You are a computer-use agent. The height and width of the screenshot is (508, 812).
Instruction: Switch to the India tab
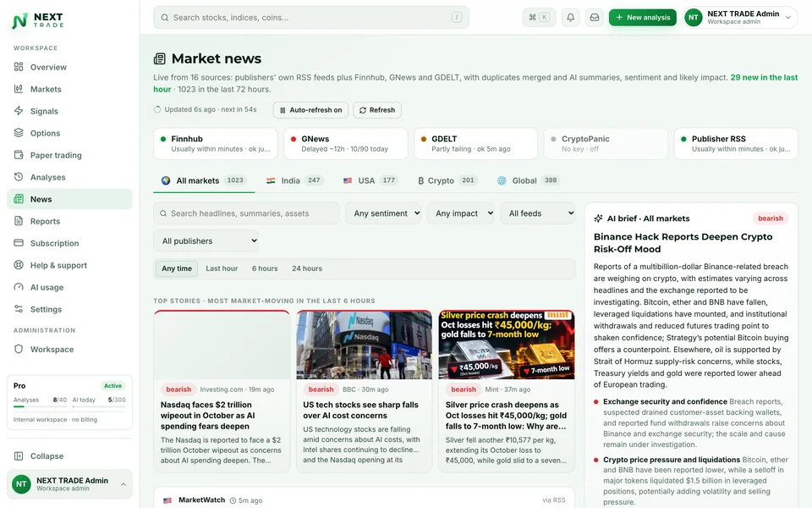[294, 180]
